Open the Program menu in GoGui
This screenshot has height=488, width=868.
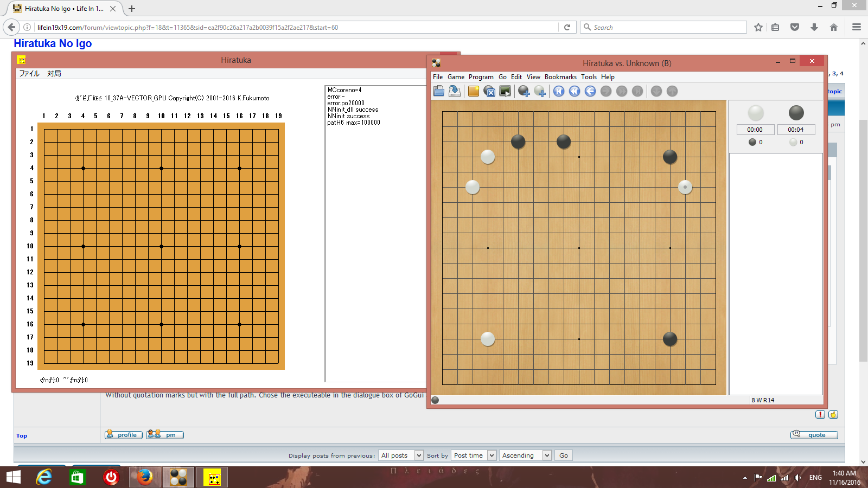pos(481,77)
